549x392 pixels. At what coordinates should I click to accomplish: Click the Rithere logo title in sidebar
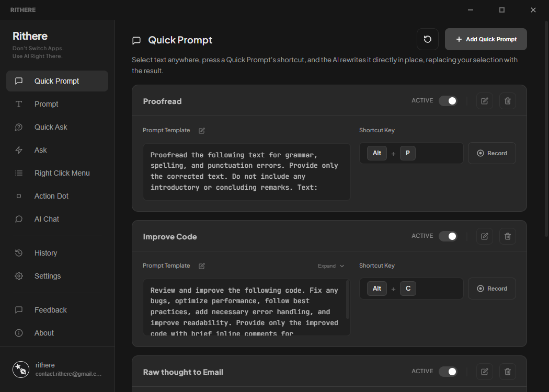(x=30, y=36)
